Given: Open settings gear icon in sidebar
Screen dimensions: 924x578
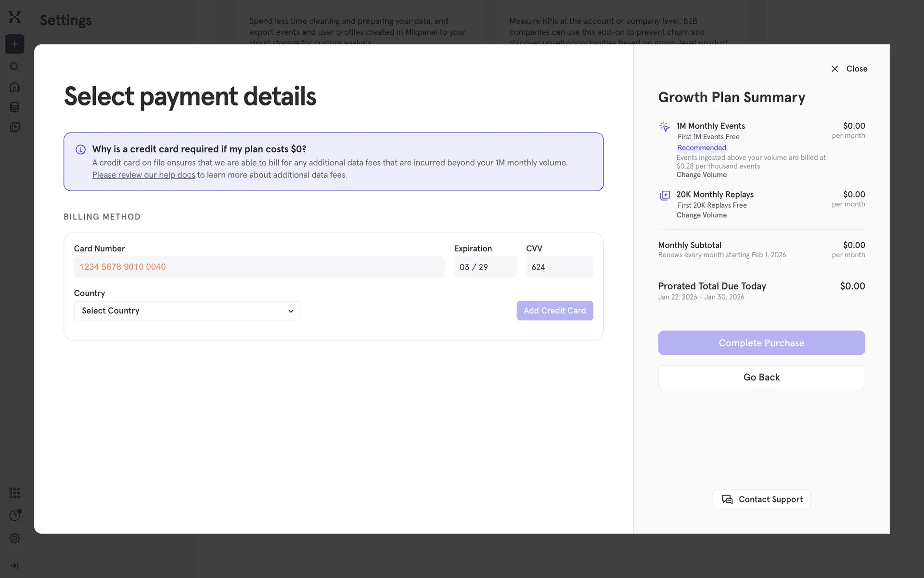Looking at the screenshot, I should [14, 539].
